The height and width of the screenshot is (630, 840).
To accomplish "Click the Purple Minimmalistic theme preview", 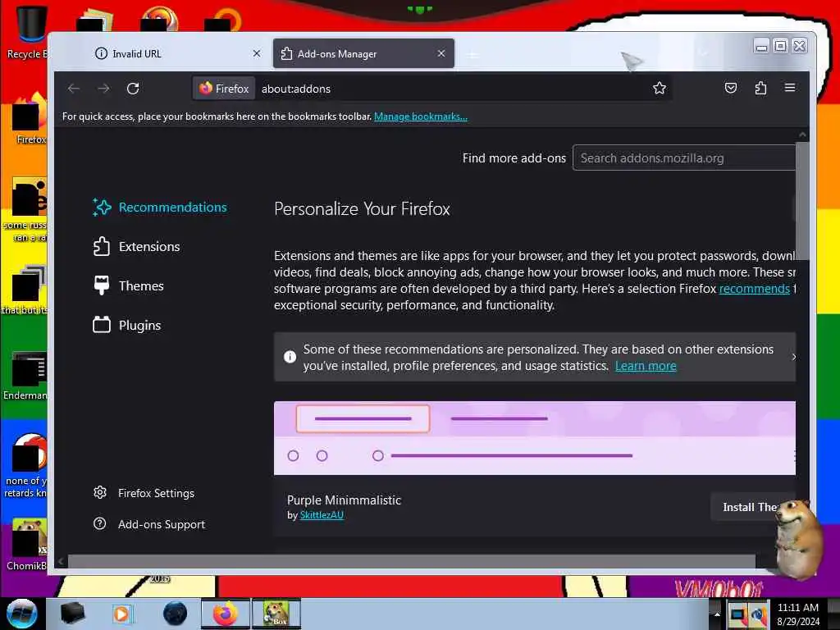I will coord(534,438).
